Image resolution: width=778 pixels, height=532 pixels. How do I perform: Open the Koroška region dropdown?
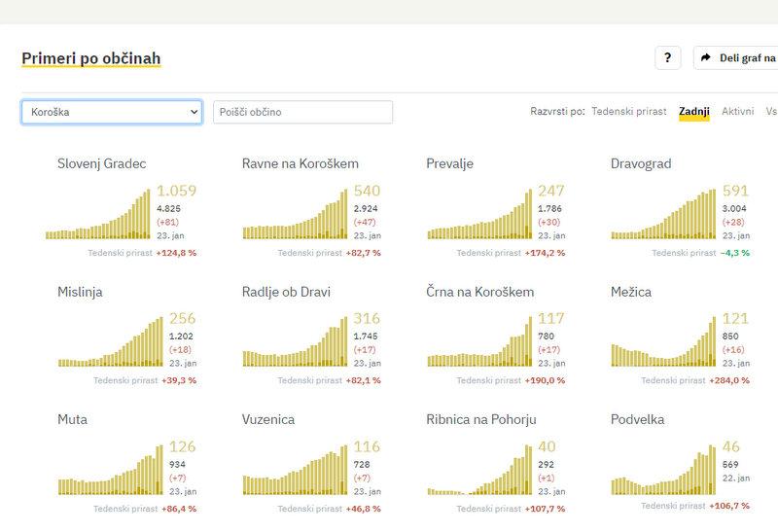coord(112,112)
